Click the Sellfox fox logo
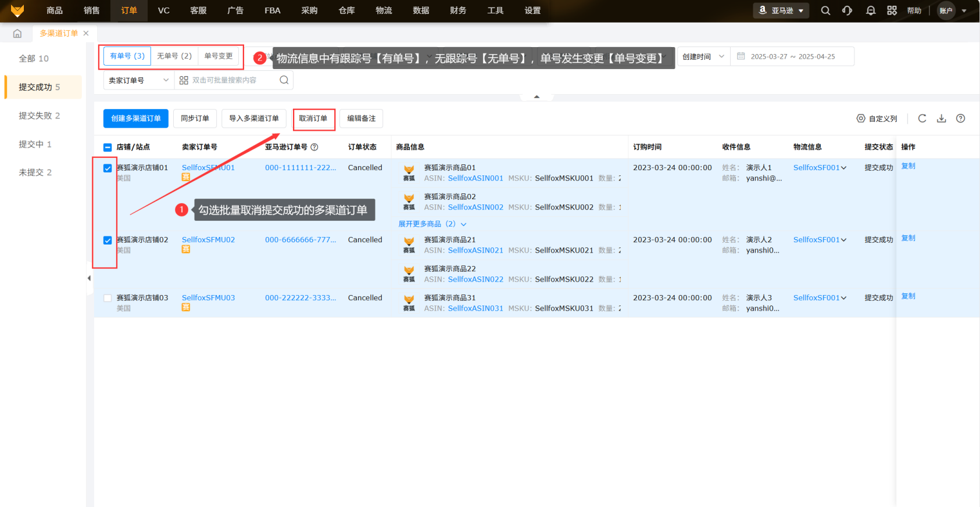Viewport: 980px width, 507px height. click(x=17, y=10)
